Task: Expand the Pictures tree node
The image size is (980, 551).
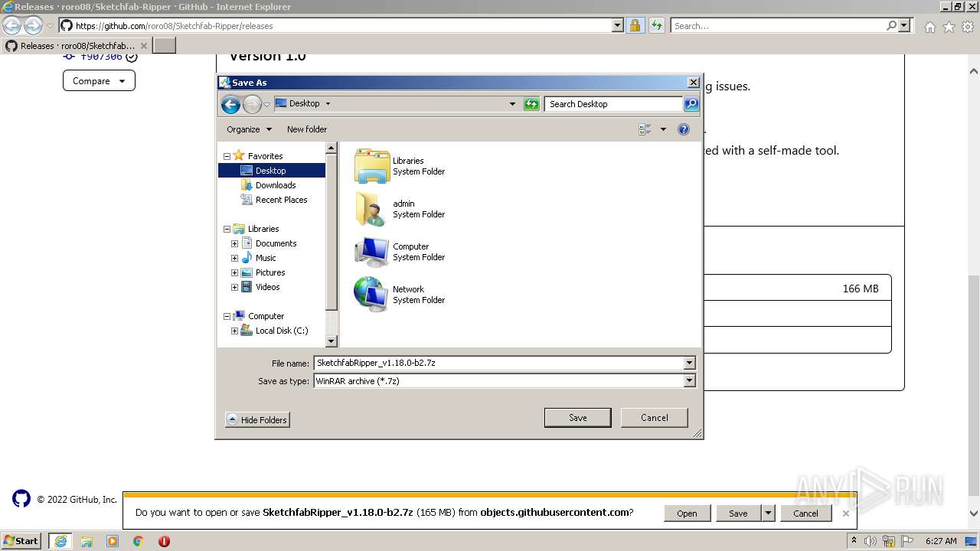Action: (234, 272)
